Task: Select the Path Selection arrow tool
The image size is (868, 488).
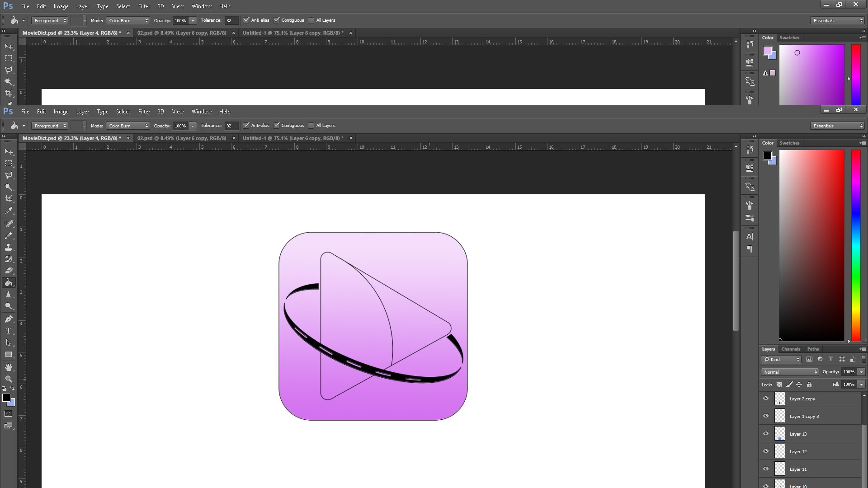Action: point(9,343)
